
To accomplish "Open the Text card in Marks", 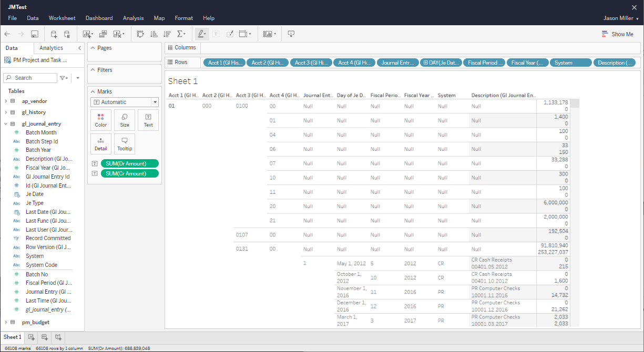I will (148, 120).
